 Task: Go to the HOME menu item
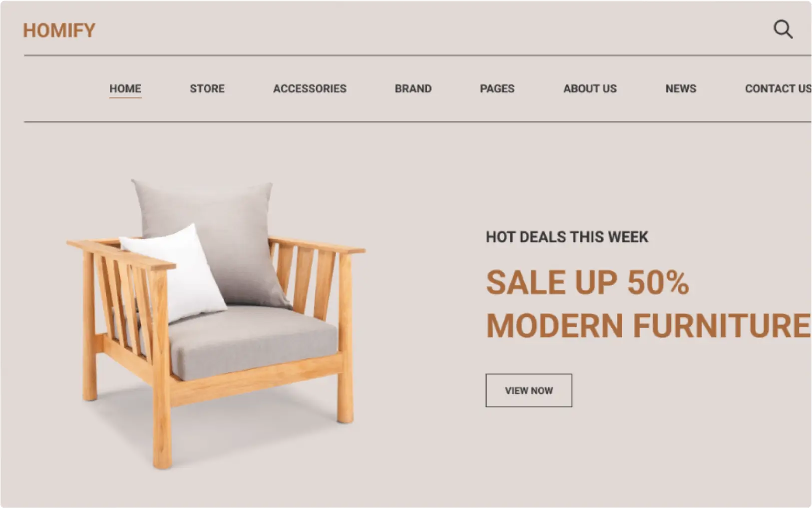click(x=125, y=88)
